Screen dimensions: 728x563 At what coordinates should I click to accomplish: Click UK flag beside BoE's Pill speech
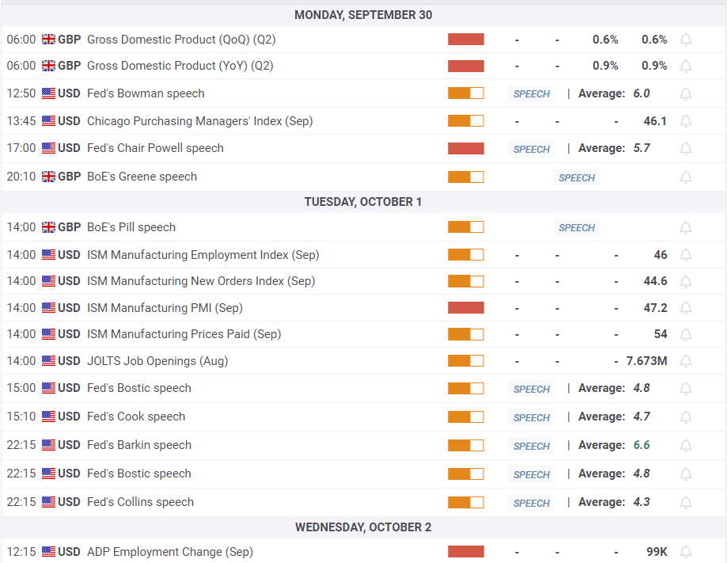tap(48, 227)
